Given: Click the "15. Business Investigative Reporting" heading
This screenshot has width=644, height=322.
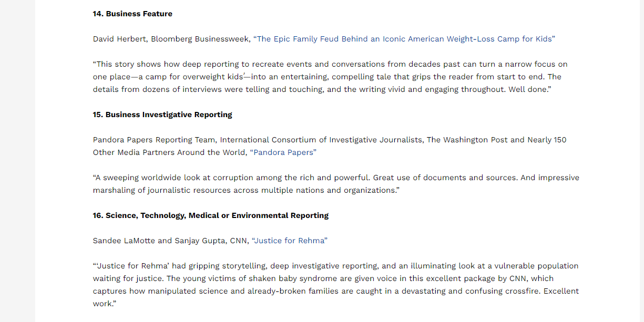Looking at the screenshot, I should 162,115.
